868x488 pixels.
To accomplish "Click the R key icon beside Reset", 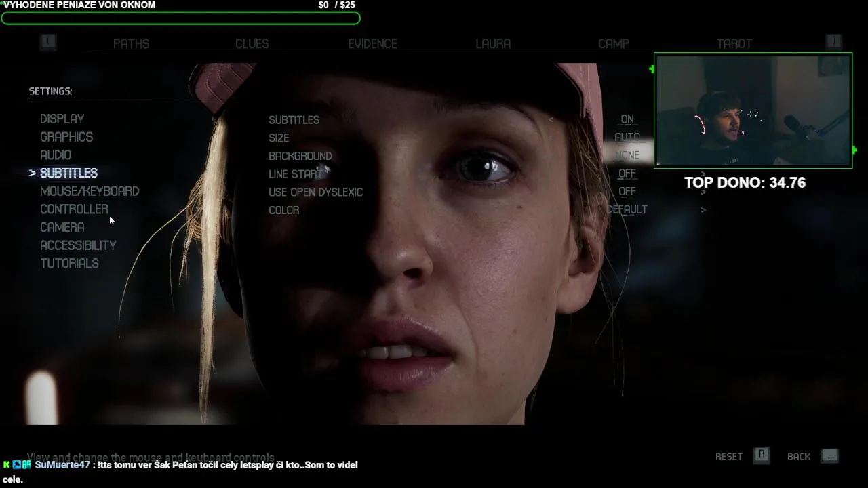I will pyautogui.click(x=762, y=455).
